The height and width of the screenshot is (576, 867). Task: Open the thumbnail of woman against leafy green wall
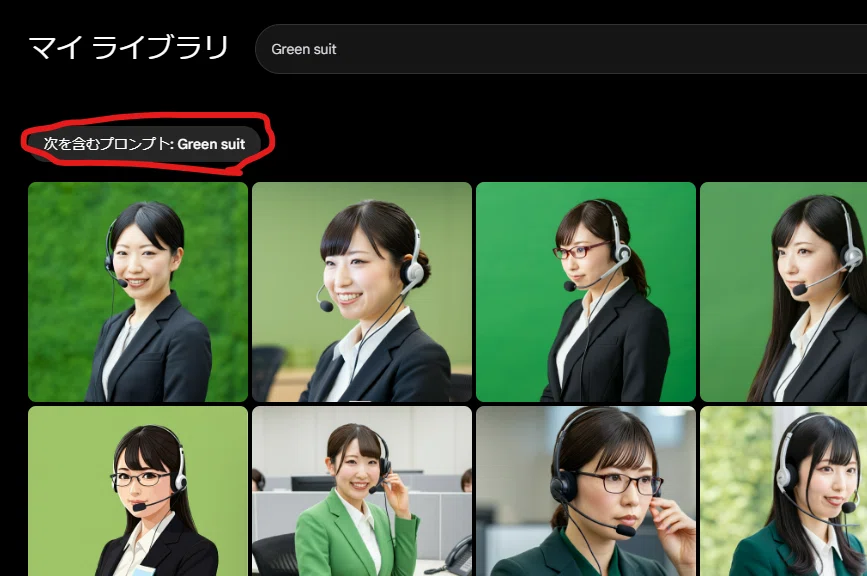tap(138, 292)
